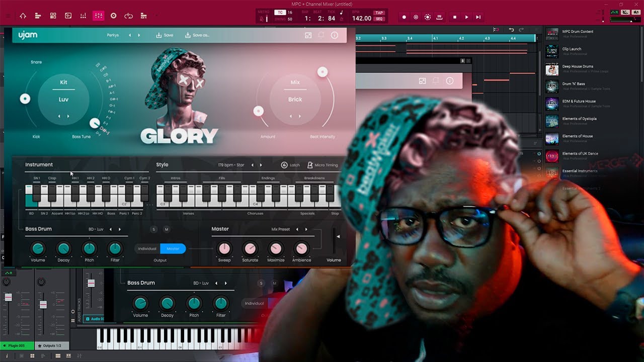Image resolution: width=644 pixels, height=362 pixels.
Task: Open the Mix Preset dropdown
Action: (281, 229)
